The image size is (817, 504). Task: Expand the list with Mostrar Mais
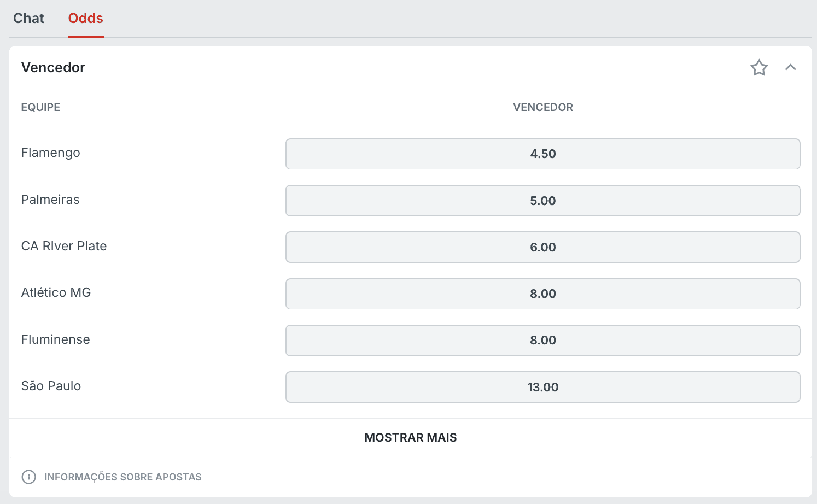coord(410,438)
